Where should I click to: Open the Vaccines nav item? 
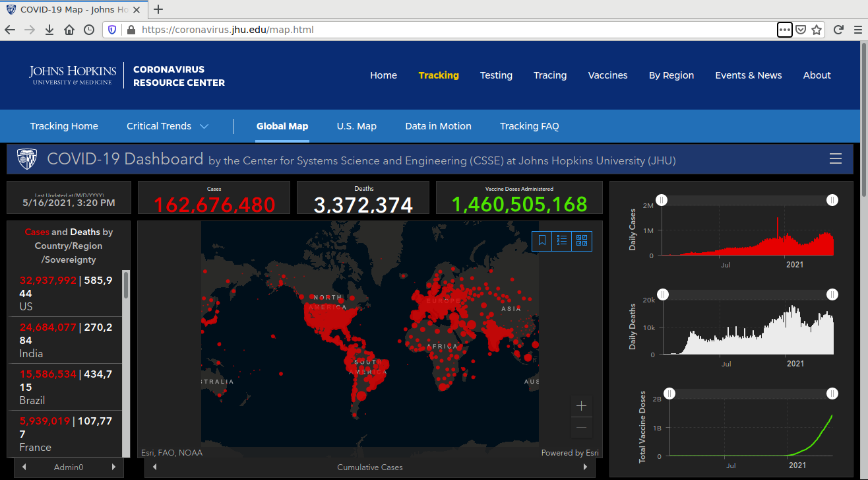[x=607, y=75]
